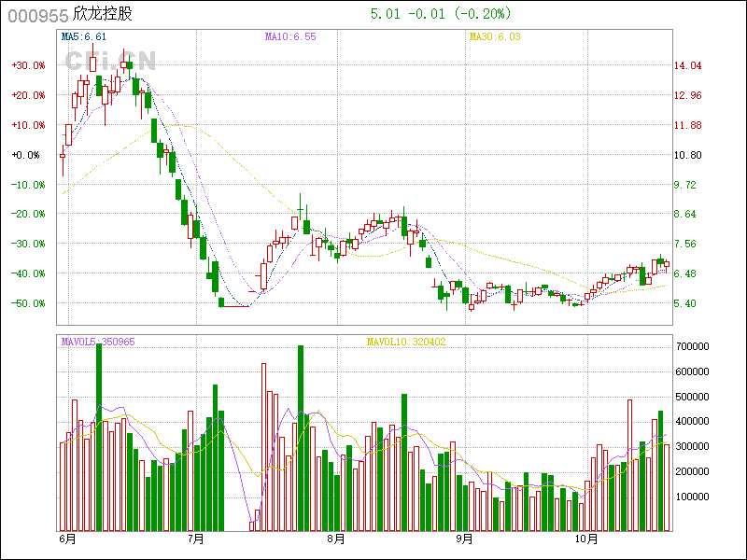Click the -50.0% percent axis label
The image size is (747, 560).
(x=28, y=303)
